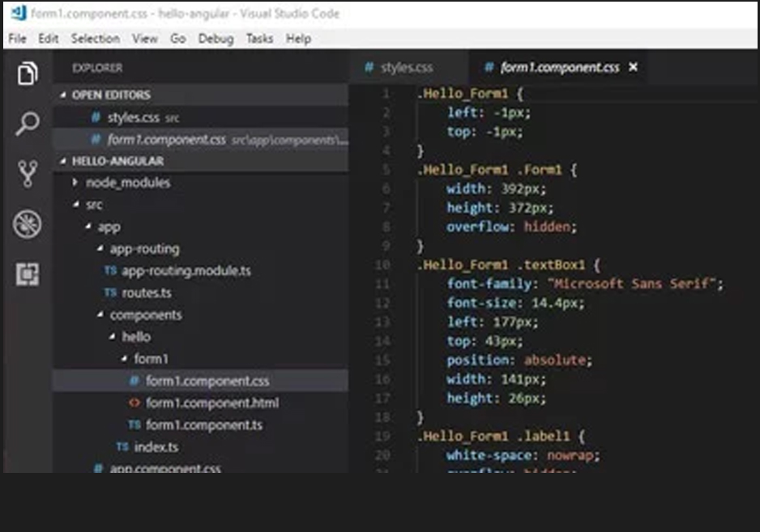Click '.Hello_Form1 .textBox1 {' selector line
Viewport: 760px width, 532px height.
[509, 265]
